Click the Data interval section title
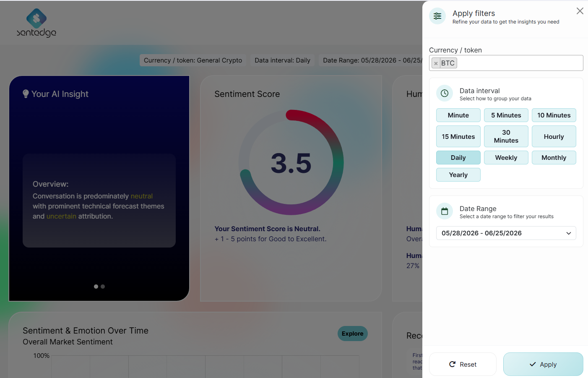 coord(480,91)
